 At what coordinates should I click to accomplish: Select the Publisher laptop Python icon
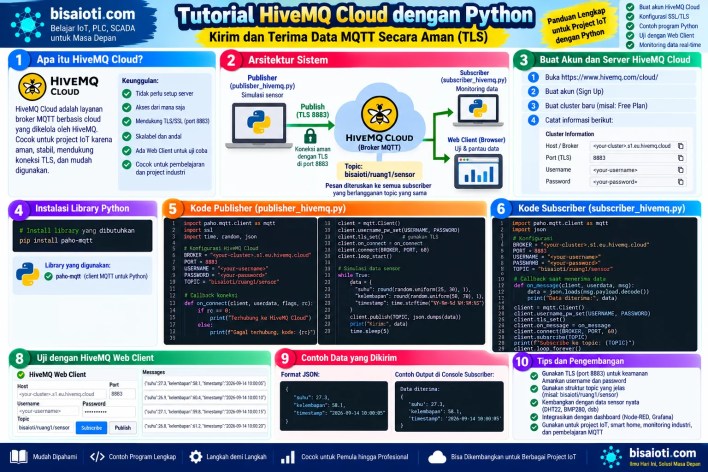pyautogui.click(x=259, y=122)
